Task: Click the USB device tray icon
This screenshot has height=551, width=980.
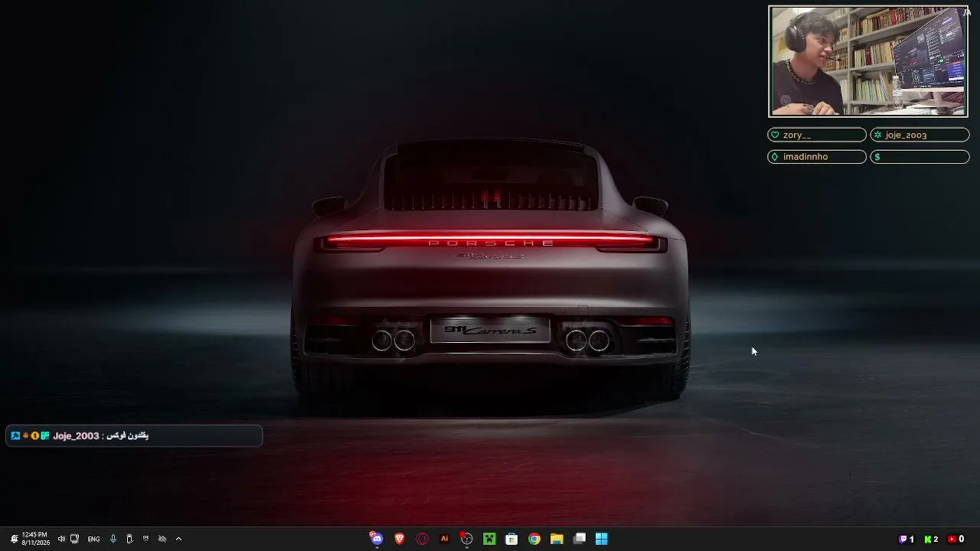Action: pos(129,539)
